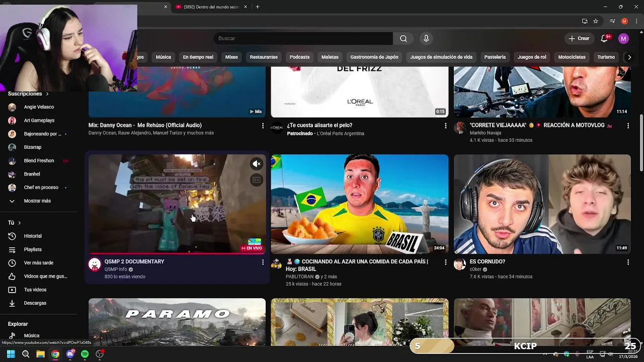This screenshot has width=644, height=362.
Task: Open Ari Gameplays channel
Action: tap(38, 121)
